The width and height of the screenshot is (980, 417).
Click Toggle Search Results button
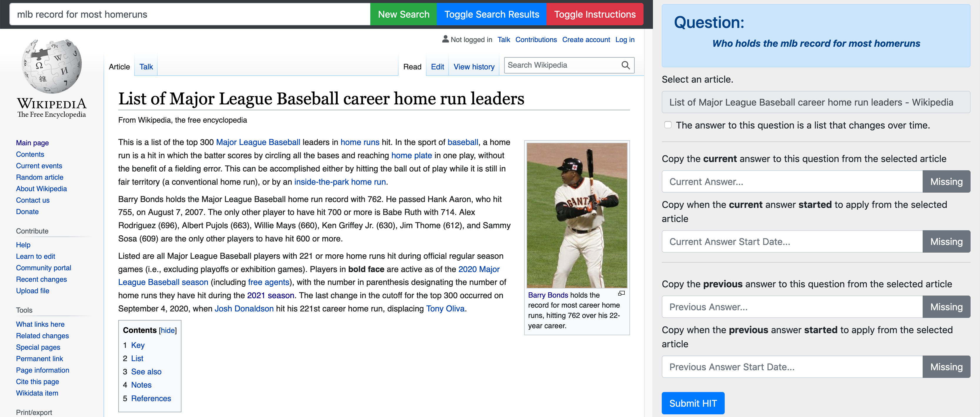pos(491,14)
